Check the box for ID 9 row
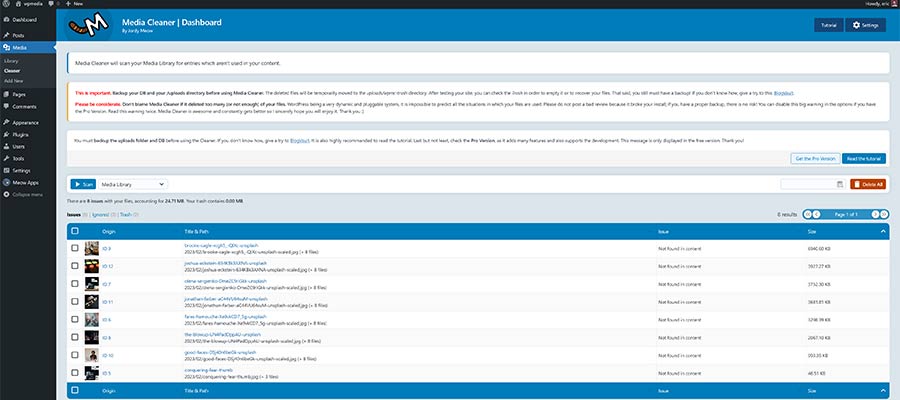Screen dimensions: 900x400 75,338
